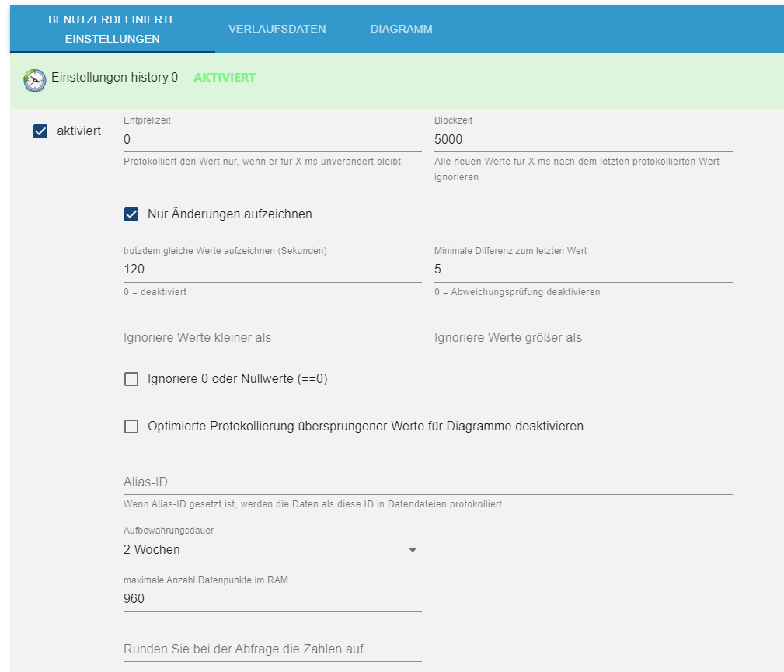Open the Diagramm tab
The image size is (784, 672).
click(401, 29)
